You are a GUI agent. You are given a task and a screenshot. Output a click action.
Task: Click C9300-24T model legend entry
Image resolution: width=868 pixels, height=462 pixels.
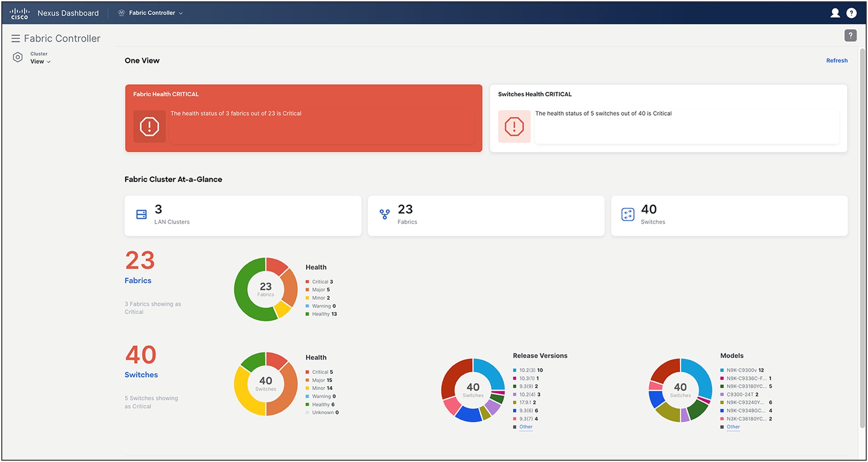[739, 394]
